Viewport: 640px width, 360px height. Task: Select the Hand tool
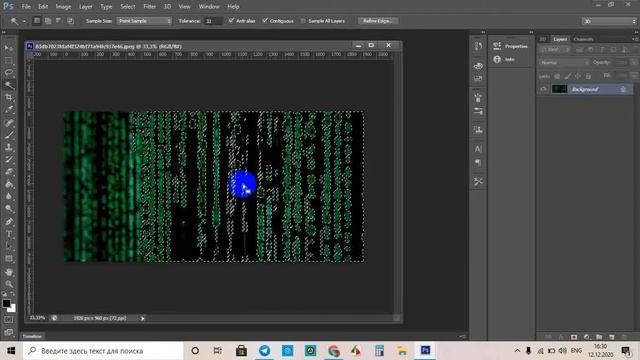9,272
